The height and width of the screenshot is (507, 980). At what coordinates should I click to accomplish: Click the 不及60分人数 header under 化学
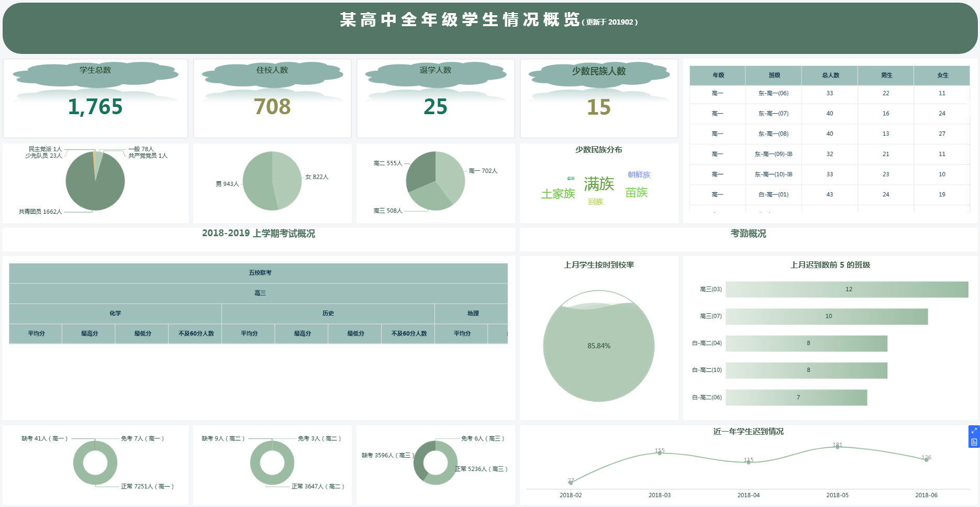196,334
